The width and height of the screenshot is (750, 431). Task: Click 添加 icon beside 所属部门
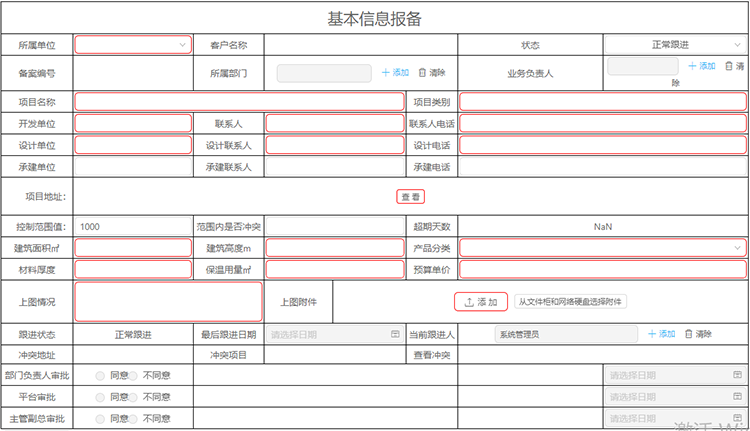pos(386,73)
